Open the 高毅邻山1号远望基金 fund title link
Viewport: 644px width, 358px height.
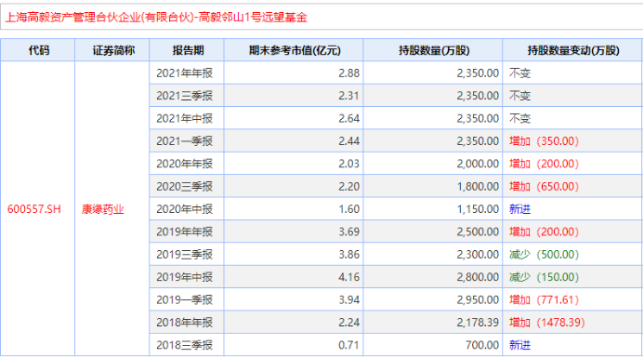coord(156,18)
